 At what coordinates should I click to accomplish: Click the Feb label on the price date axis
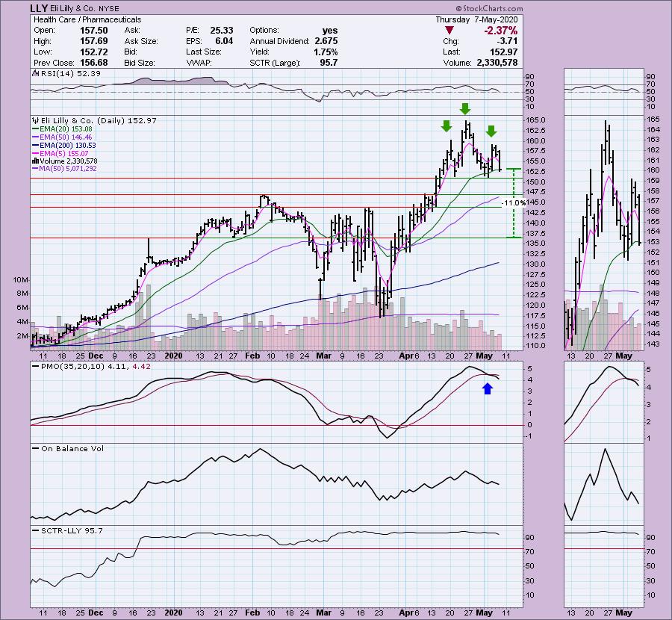point(252,356)
